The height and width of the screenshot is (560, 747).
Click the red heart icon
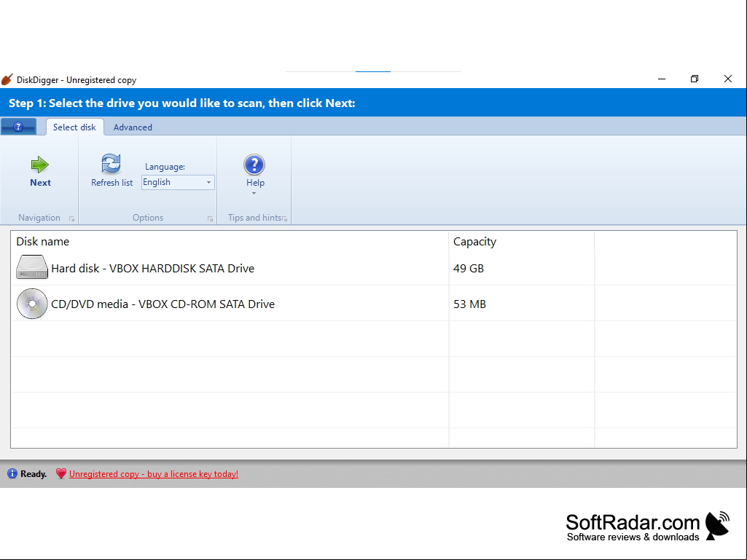pyautogui.click(x=61, y=473)
